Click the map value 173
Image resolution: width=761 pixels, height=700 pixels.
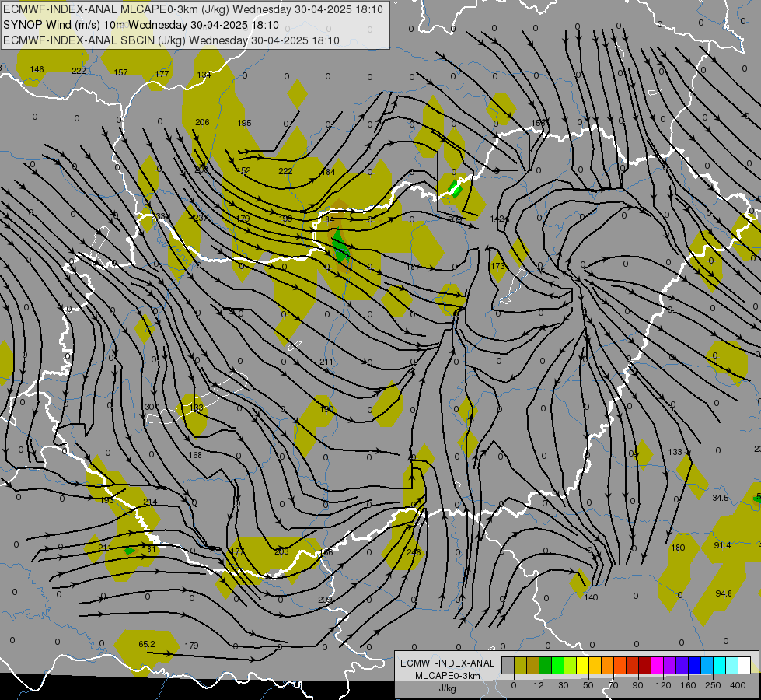pos(498,266)
